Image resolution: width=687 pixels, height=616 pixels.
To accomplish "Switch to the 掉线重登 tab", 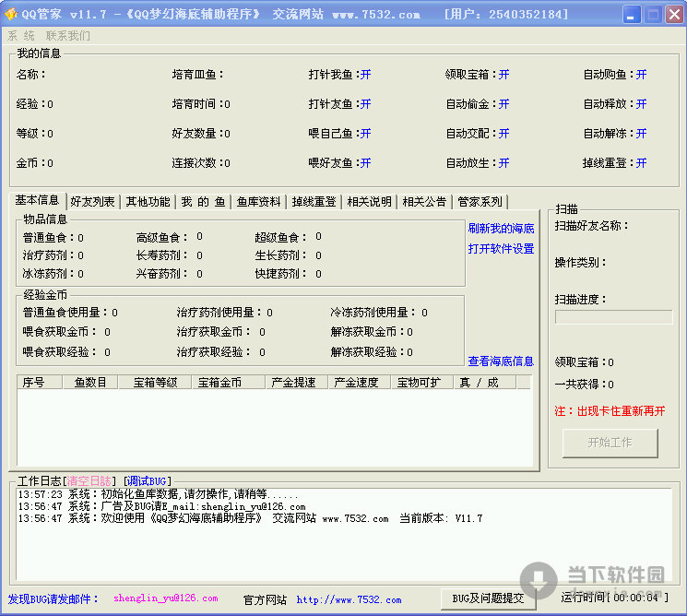I will tap(314, 202).
